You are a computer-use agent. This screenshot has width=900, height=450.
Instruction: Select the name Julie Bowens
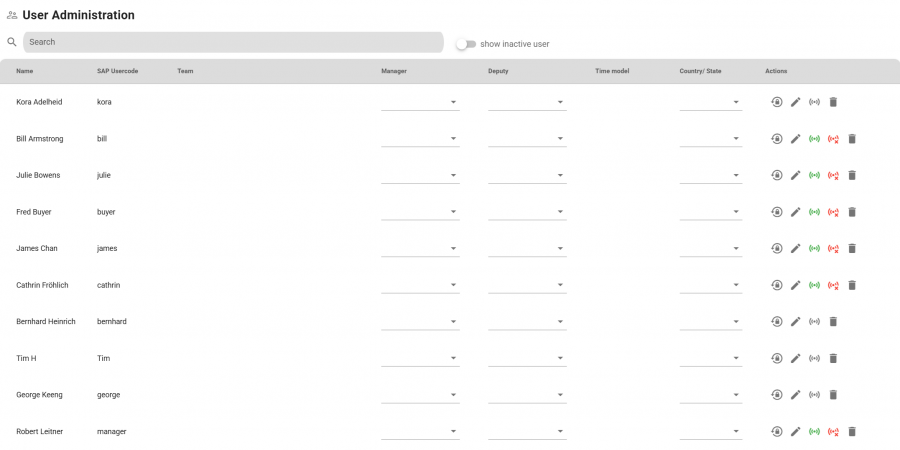click(38, 175)
